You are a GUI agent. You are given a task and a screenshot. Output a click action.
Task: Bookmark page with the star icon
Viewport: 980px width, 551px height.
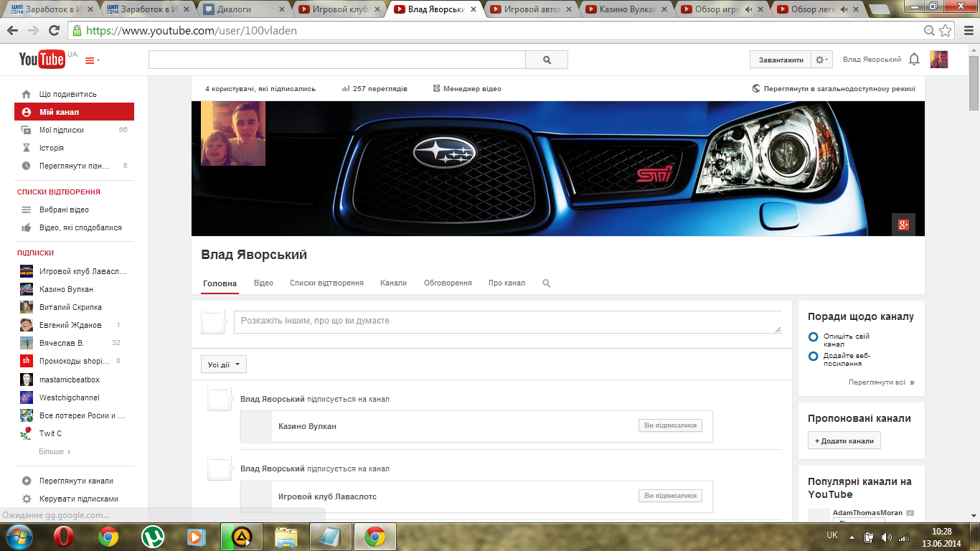click(946, 31)
